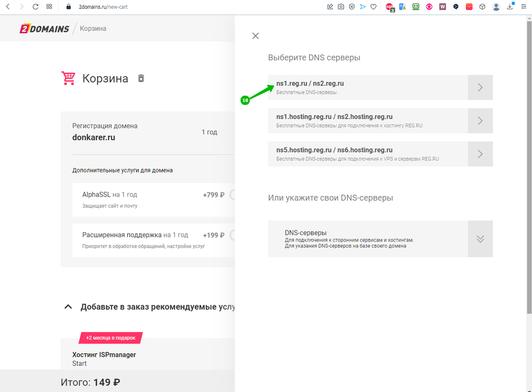Open the browser easy setup menu icon
The image size is (532, 392).
pos(524,6)
